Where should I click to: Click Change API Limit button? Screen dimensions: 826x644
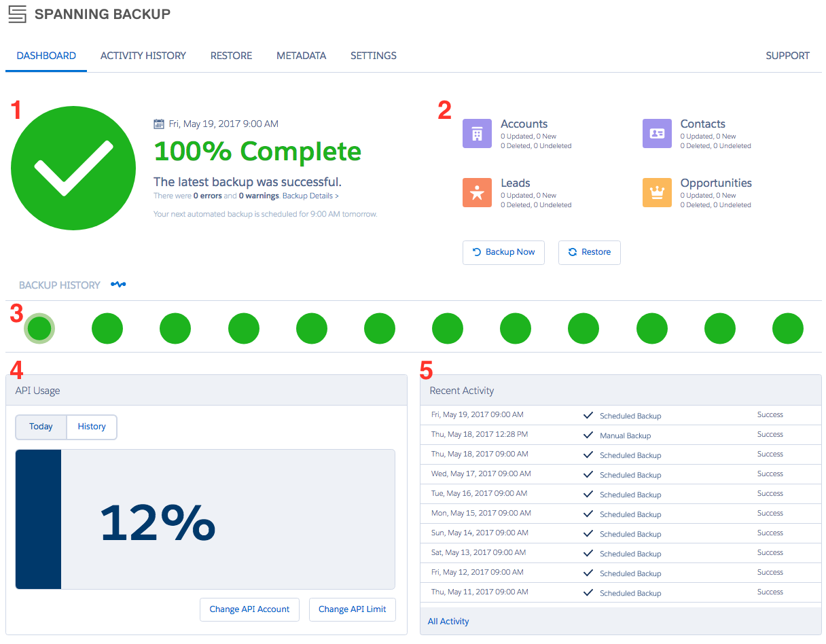point(353,609)
